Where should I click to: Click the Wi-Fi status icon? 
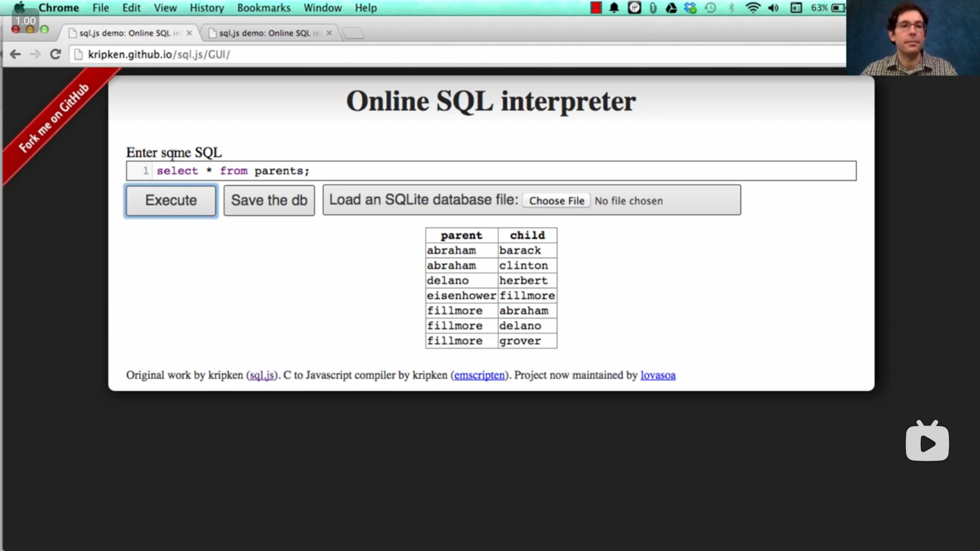pos(752,8)
